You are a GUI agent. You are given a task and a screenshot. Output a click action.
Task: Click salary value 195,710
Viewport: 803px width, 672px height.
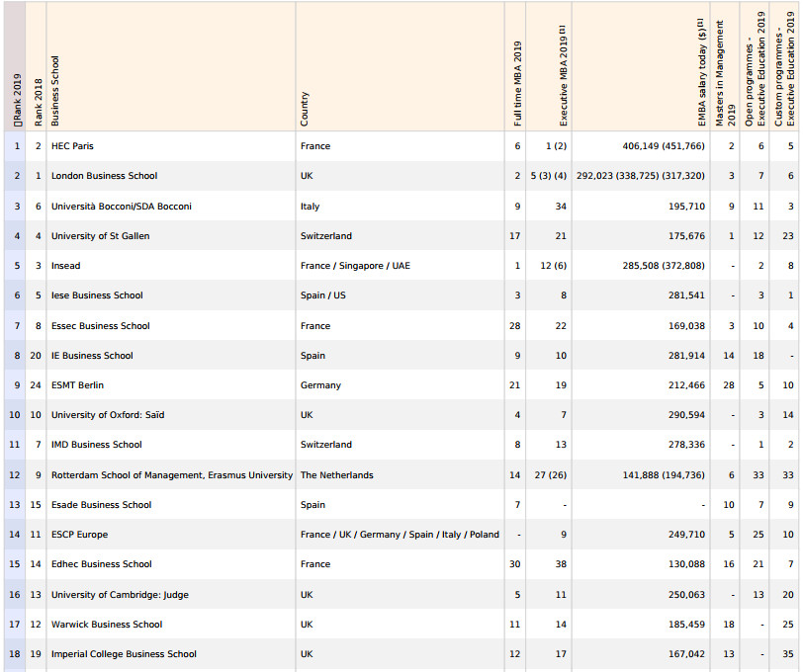[686, 207]
